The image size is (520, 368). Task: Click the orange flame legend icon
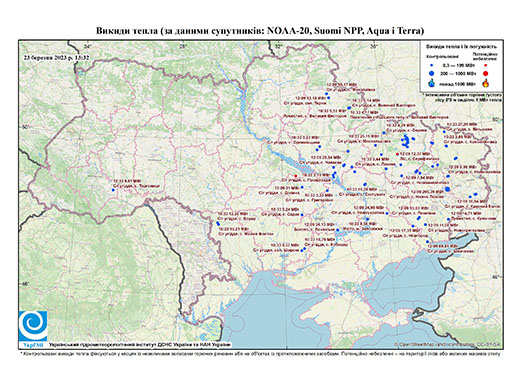(x=486, y=83)
